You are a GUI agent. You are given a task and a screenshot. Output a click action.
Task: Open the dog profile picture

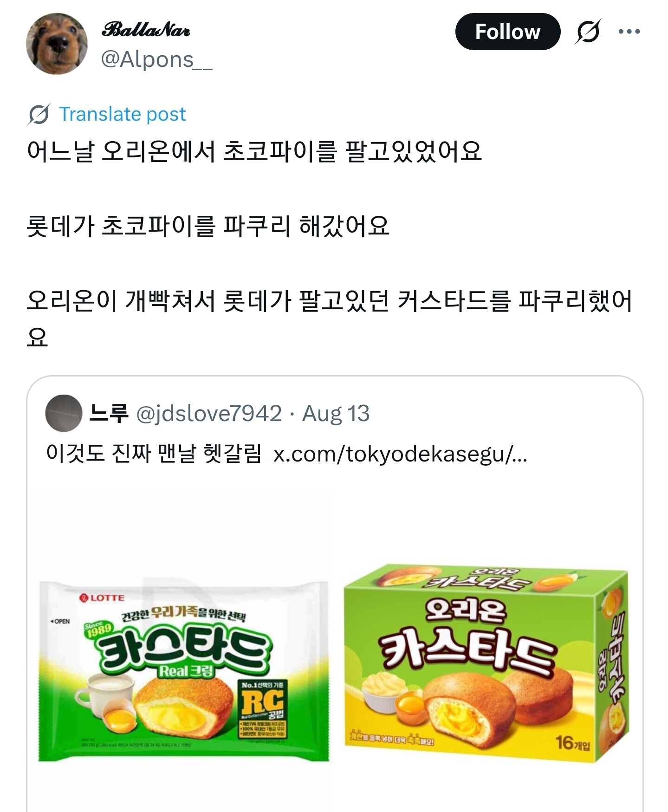[x=57, y=44]
